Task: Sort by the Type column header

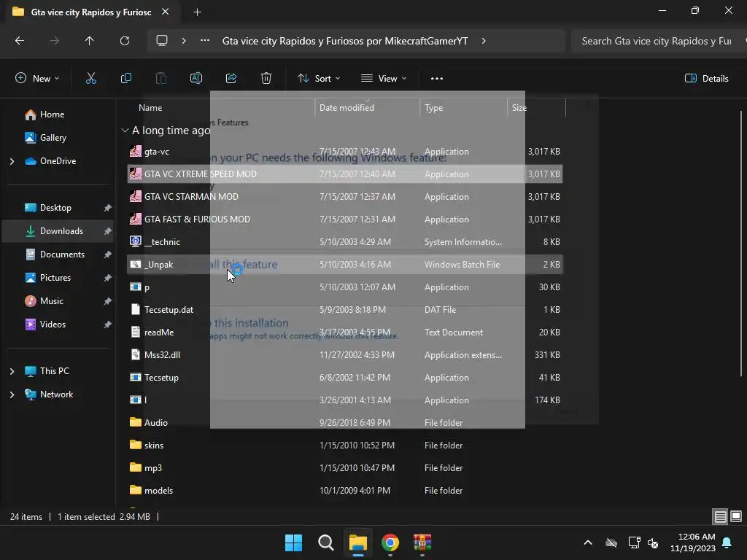Action: (433, 108)
